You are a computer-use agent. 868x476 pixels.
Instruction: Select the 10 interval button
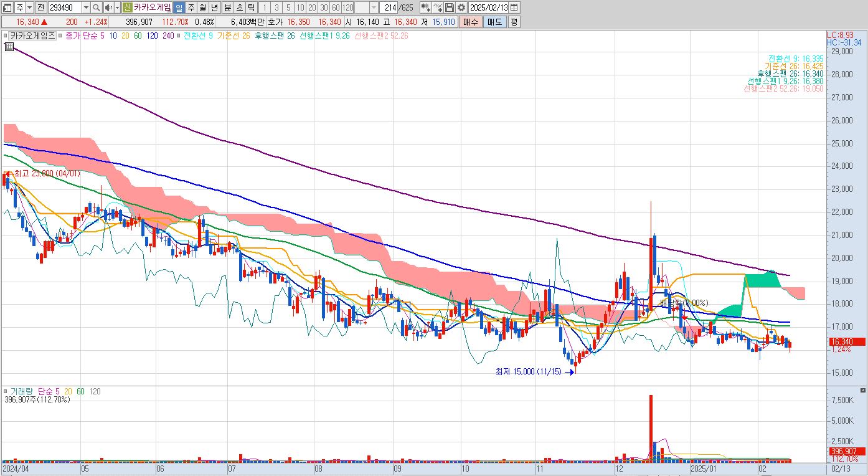(300, 7)
